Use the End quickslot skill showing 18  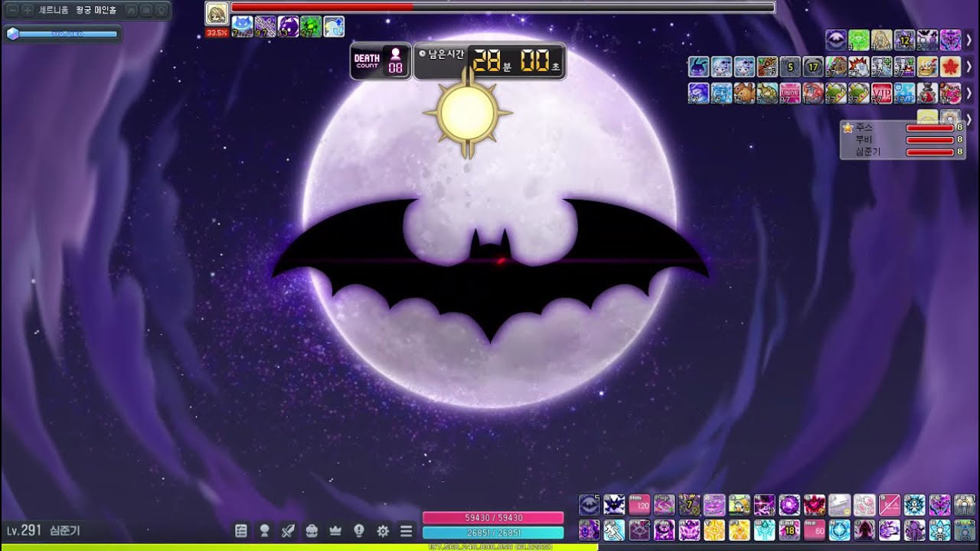(790, 530)
